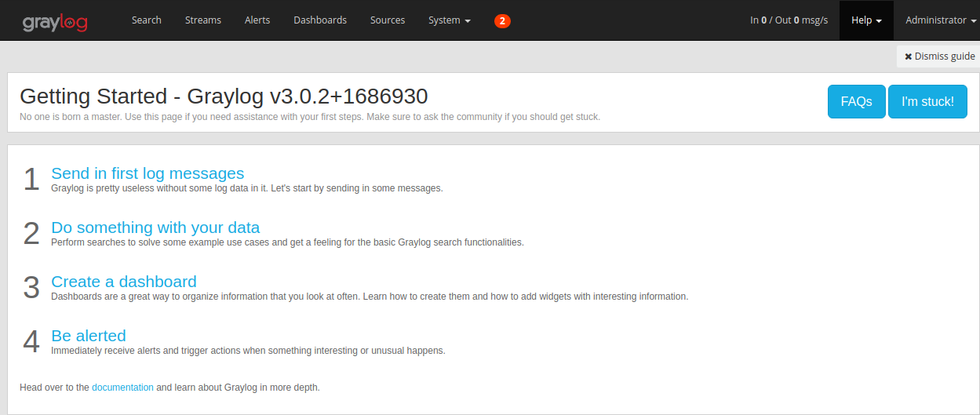Navigate to Dashboards

(320, 20)
